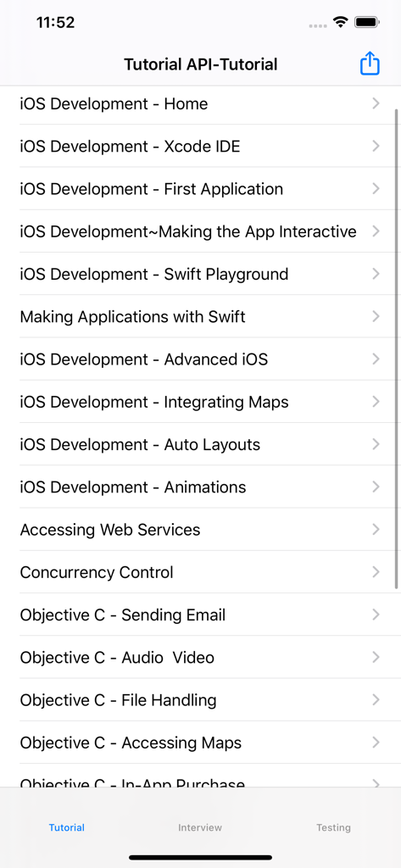Select 'iOS Development - Swift Playground' text
The width and height of the screenshot is (401, 868).
pyautogui.click(x=154, y=275)
